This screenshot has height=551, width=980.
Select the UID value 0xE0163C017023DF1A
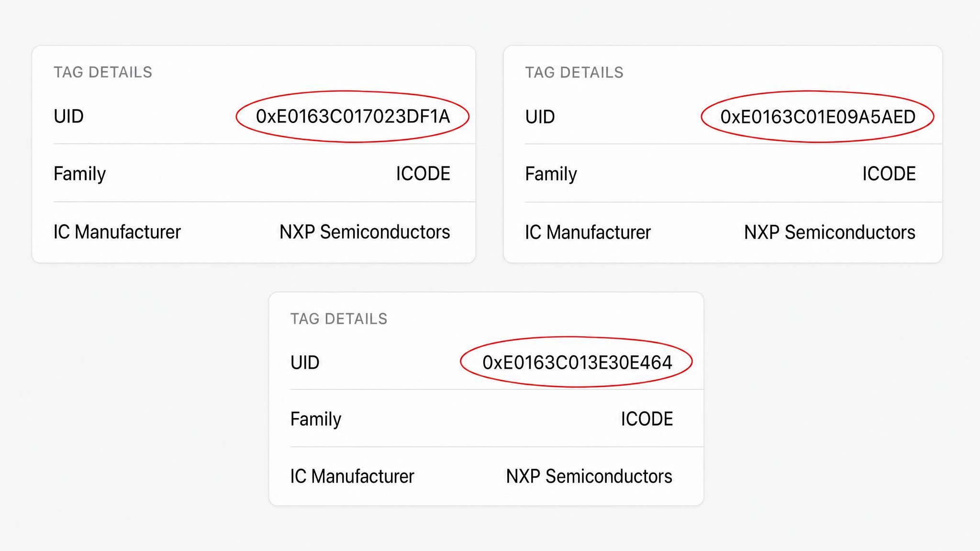[x=353, y=116]
